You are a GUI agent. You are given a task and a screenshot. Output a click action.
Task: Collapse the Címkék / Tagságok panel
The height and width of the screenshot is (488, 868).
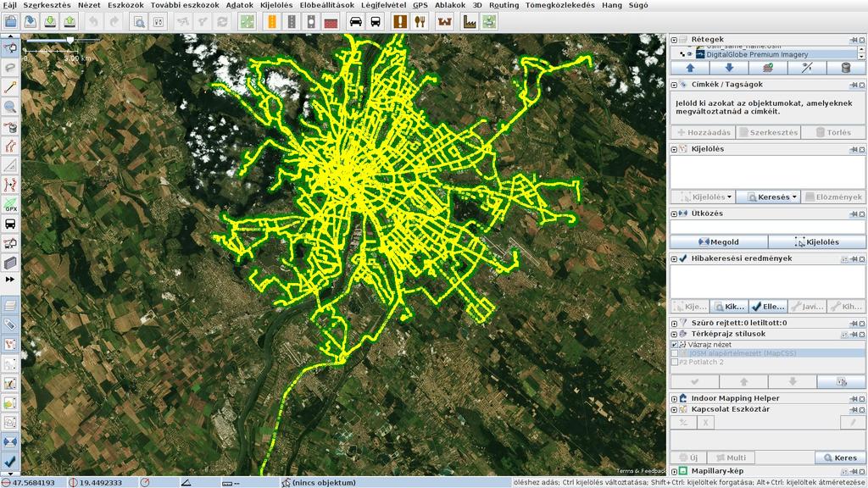pos(674,85)
